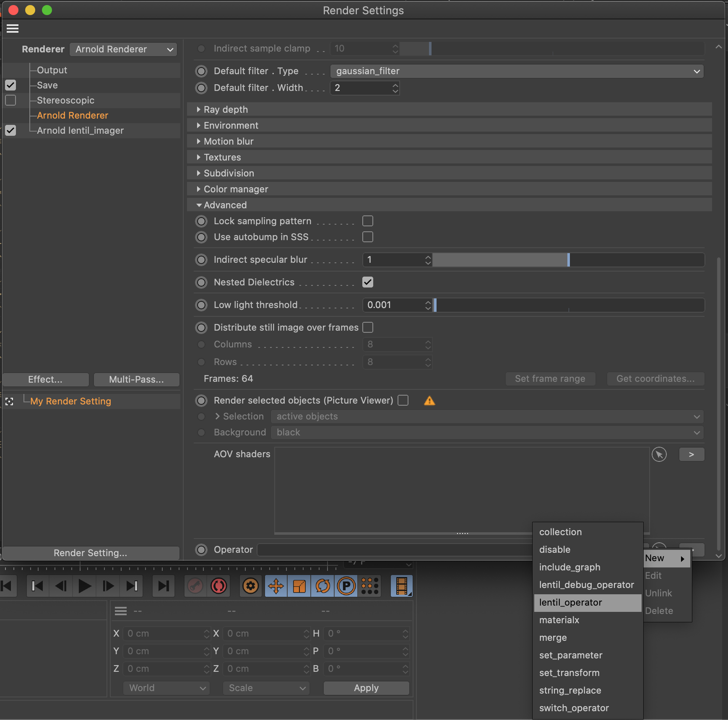Select merge in operator menu
Viewport: 728px width, 720px height.
pyautogui.click(x=588, y=638)
